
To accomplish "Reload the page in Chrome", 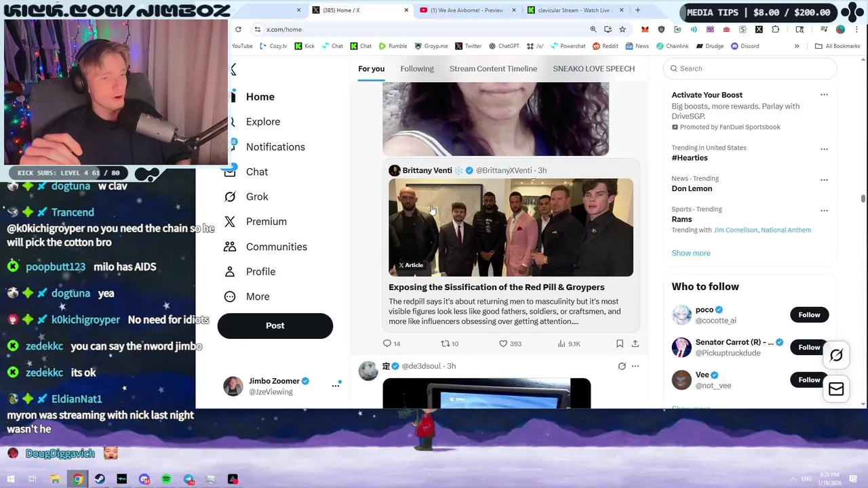I will 238,29.
